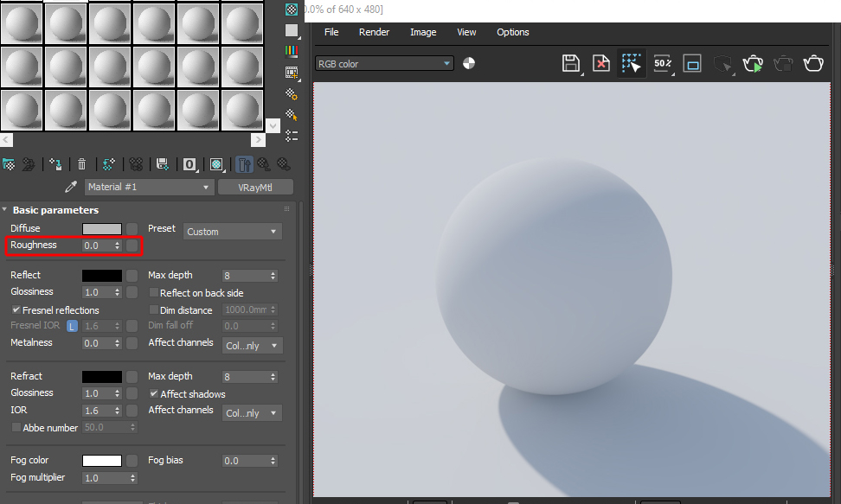Click the sample slots scroll down arrow
The height and width of the screenshot is (504, 841).
[273, 126]
